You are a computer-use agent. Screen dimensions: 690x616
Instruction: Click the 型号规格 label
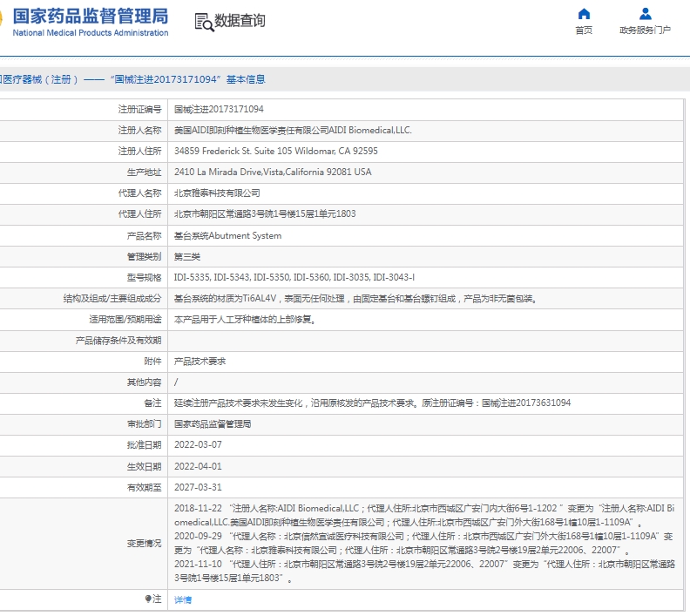[144, 277]
